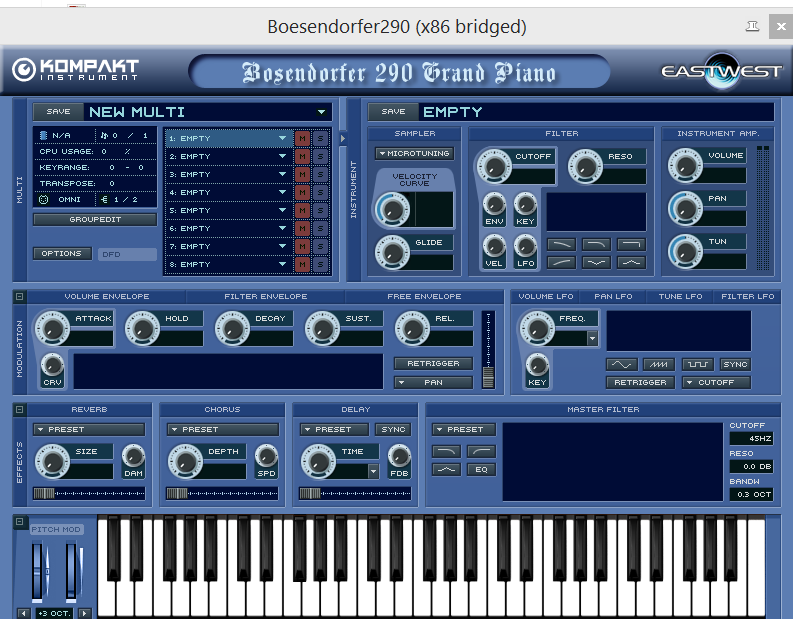Select the sine LFO waveform button
The image size is (793, 619).
coord(622,364)
